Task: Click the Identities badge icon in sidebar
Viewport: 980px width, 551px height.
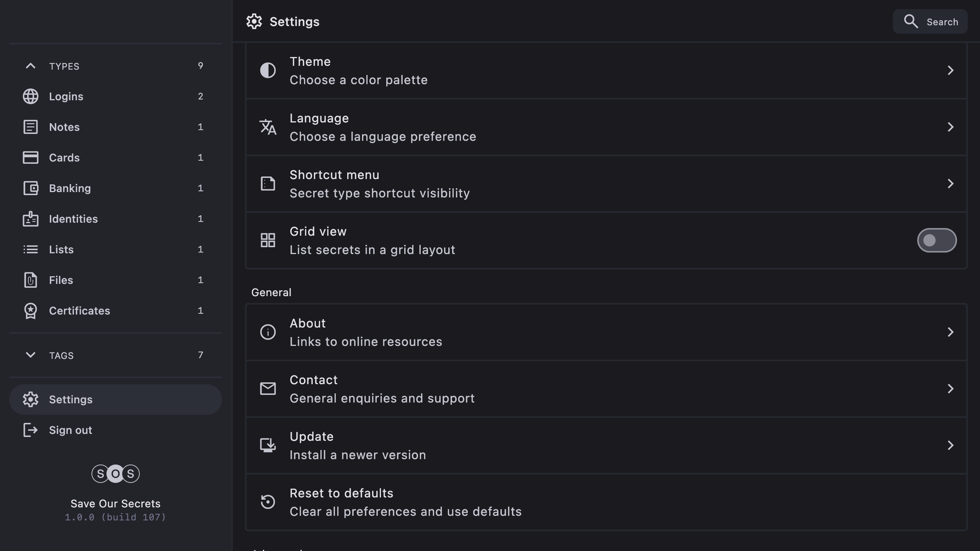Action: point(31,219)
